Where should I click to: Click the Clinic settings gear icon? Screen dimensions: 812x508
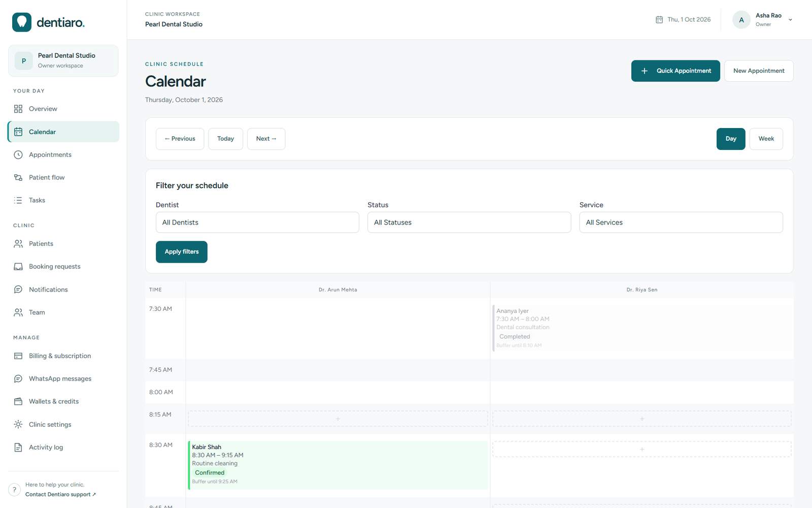point(18,424)
